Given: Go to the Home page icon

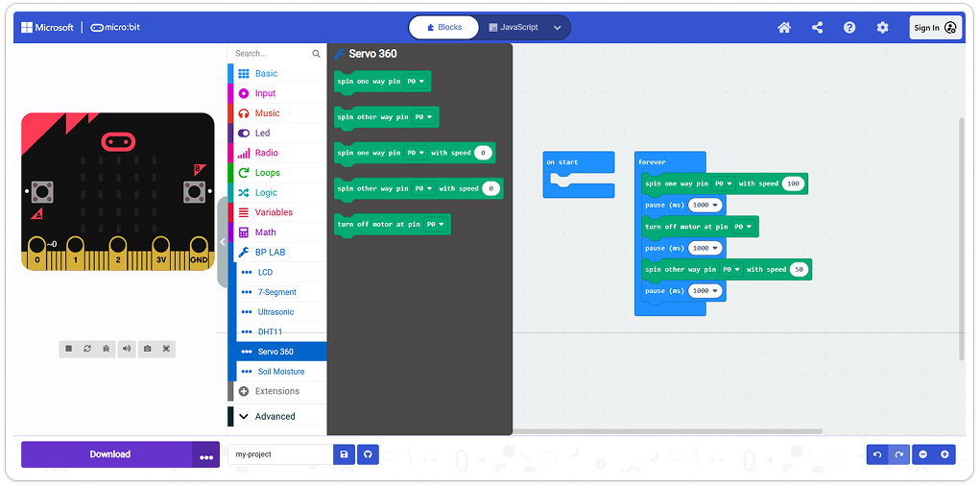Looking at the screenshot, I should click(784, 28).
